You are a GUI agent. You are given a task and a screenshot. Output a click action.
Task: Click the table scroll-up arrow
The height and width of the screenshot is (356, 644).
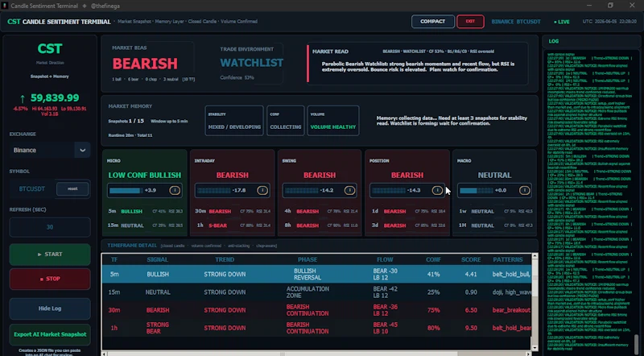535,256
